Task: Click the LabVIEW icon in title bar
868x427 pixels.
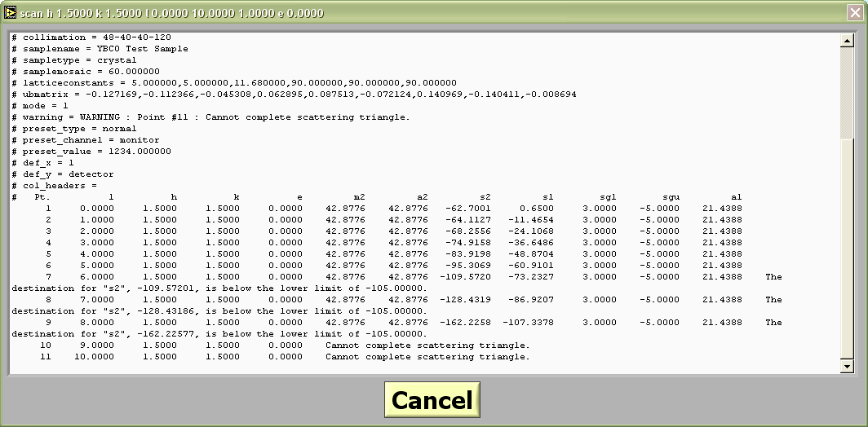Action: [x=10, y=13]
